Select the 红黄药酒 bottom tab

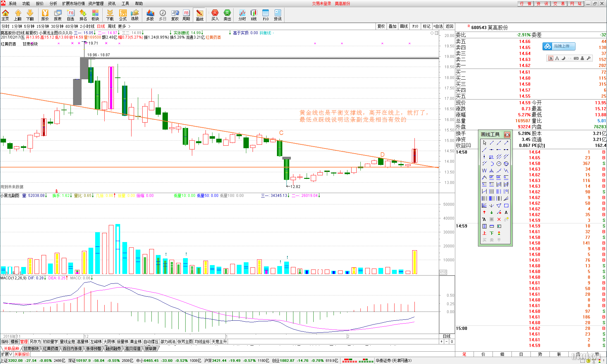point(51,349)
